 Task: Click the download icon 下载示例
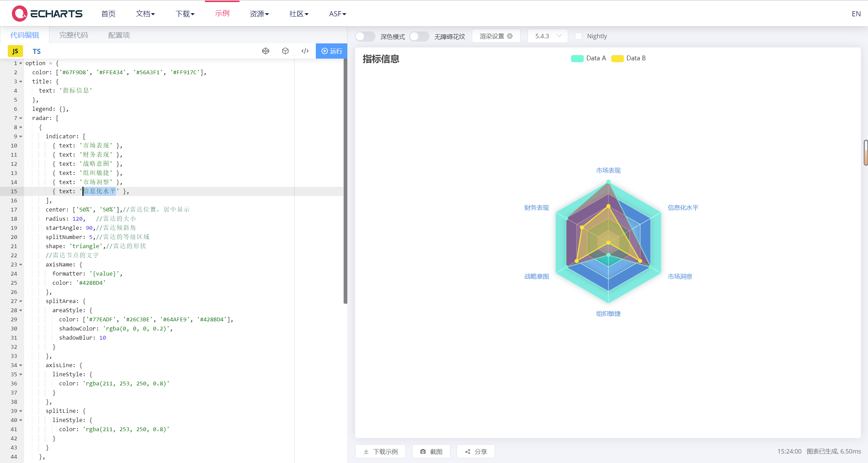[366, 451]
